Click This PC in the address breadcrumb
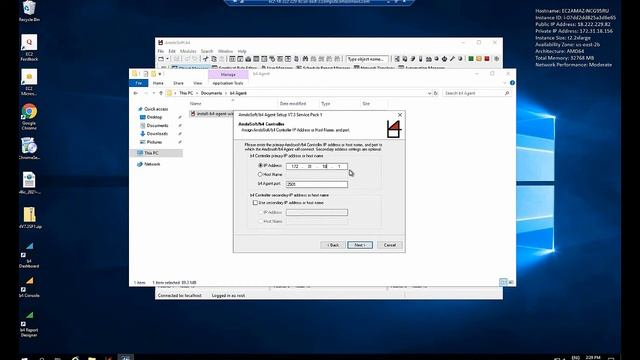Image resolution: width=640 pixels, height=360 pixels. pos(186,93)
